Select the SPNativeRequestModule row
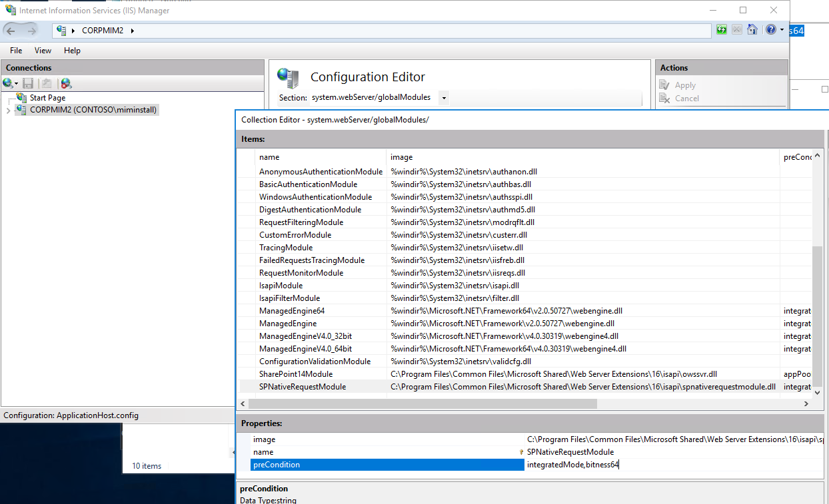Viewport: 829px width, 504px height. [525, 387]
